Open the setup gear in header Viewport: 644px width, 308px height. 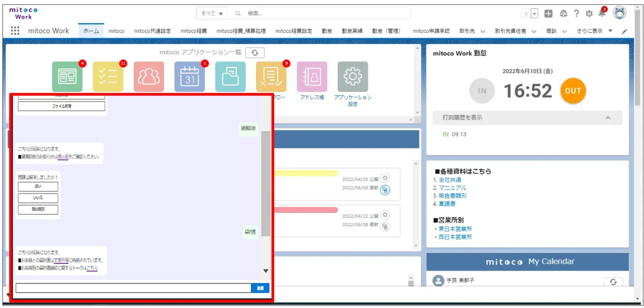click(589, 14)
